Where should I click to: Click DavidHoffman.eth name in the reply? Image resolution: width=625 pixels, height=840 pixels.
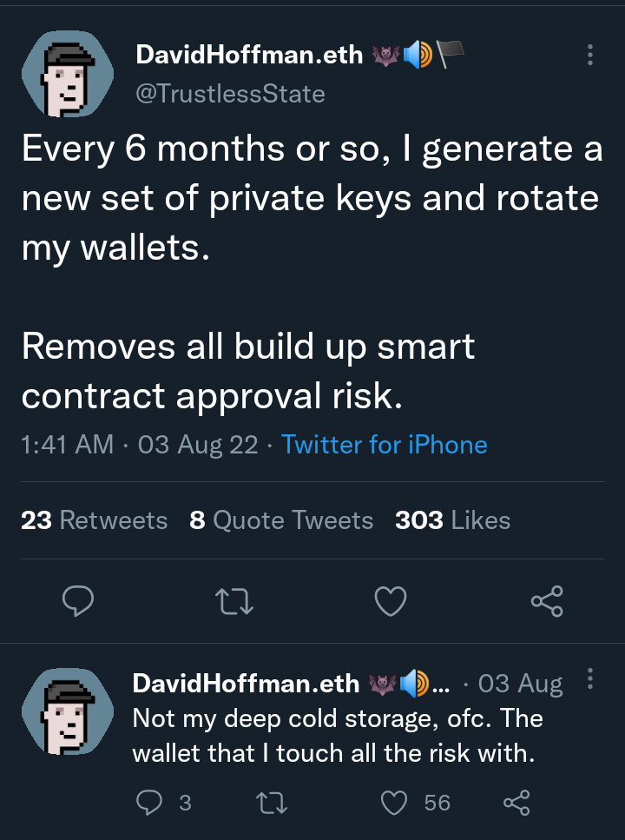[x=246, y=684]
